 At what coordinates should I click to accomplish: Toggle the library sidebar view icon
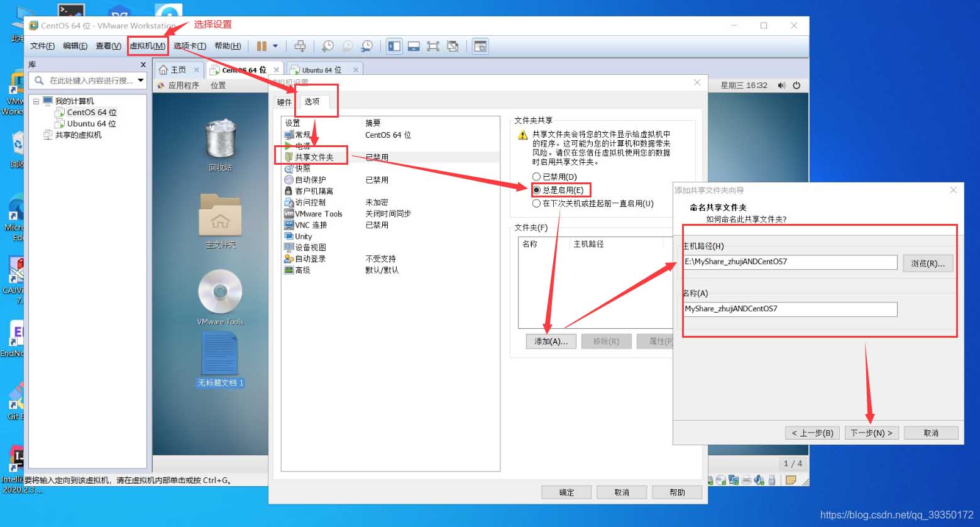394,46
